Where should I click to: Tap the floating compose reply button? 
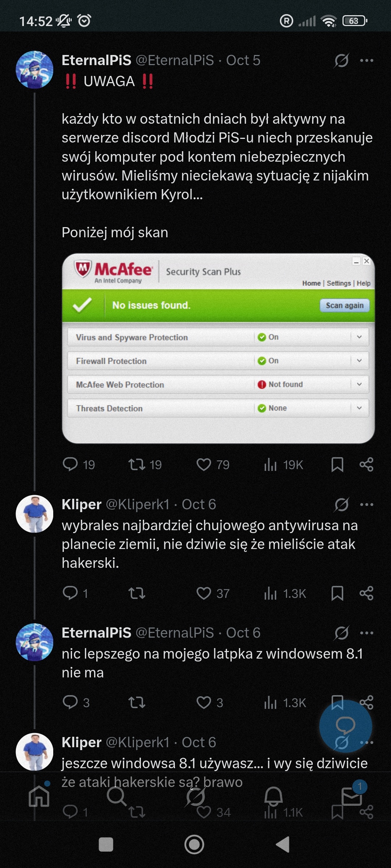coord(345,726)
